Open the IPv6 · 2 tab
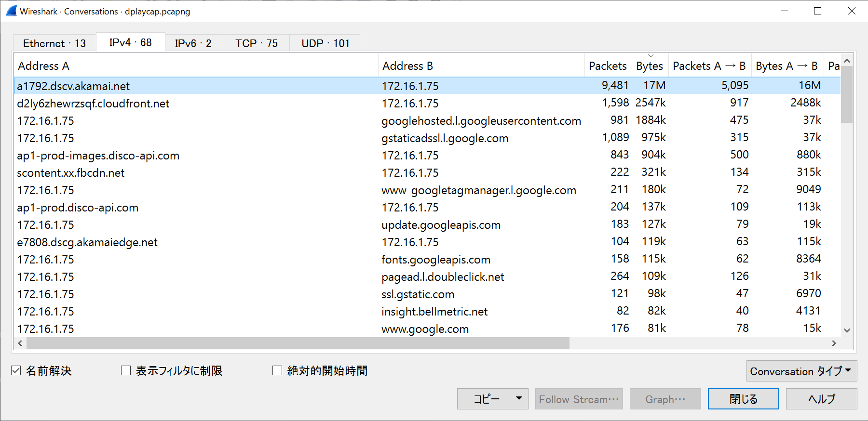The image size is (868, 421). [193, 43]
